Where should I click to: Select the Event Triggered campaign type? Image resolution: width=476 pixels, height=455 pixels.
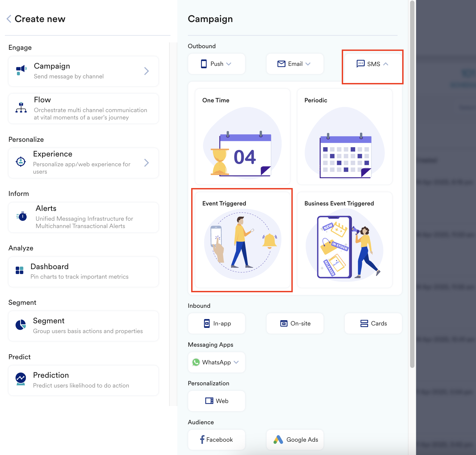point(242,240)
